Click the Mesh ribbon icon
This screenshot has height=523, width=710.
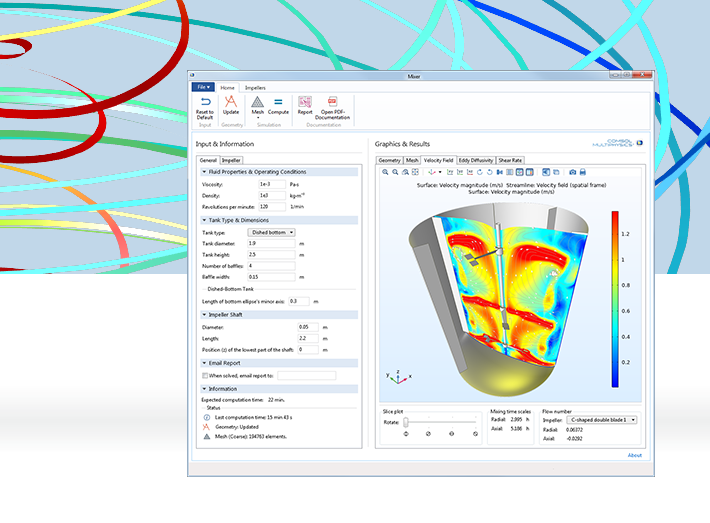(x=258, y=102)
